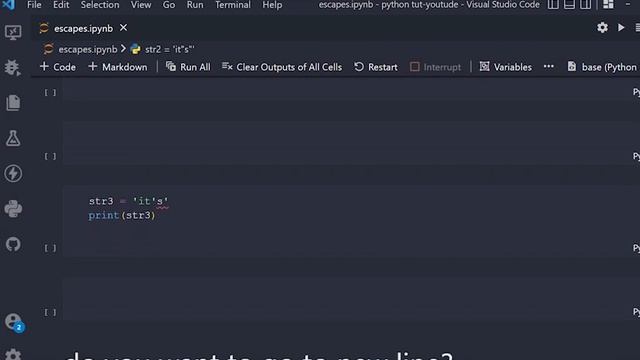The width and height of the screenshot is (640, 360).
Task: Open the Selection menu
Action: pyautogui.click(x=100, y=5)
